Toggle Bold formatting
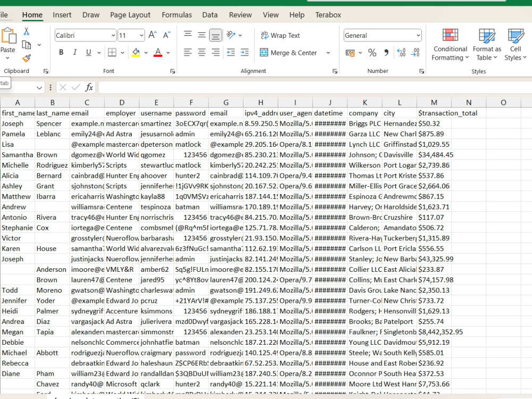Screen dimensions: 532x399 (x=61, y=52)
